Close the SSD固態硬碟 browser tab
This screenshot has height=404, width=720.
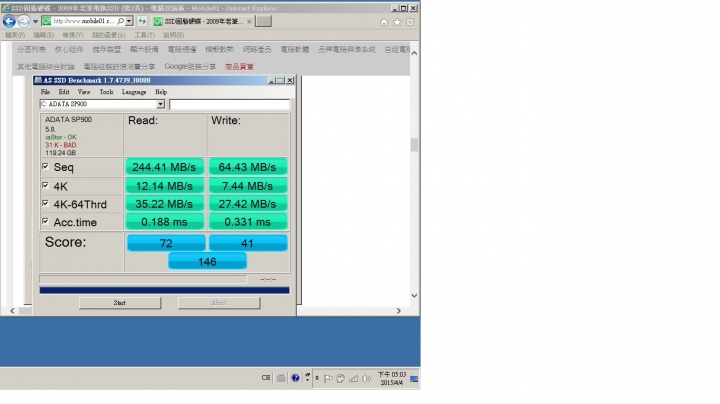(249, 22)
